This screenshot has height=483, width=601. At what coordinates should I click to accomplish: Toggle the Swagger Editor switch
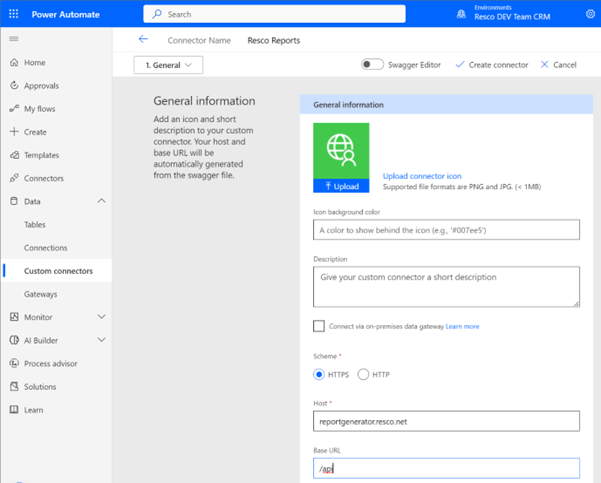pos(372,65)
